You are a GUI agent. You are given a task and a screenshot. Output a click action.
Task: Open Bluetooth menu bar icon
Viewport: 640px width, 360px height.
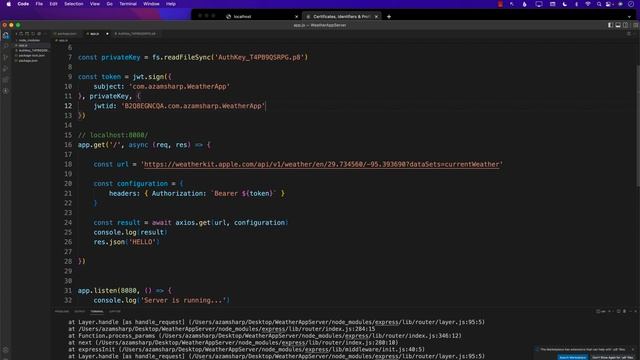tap(576, 4)
